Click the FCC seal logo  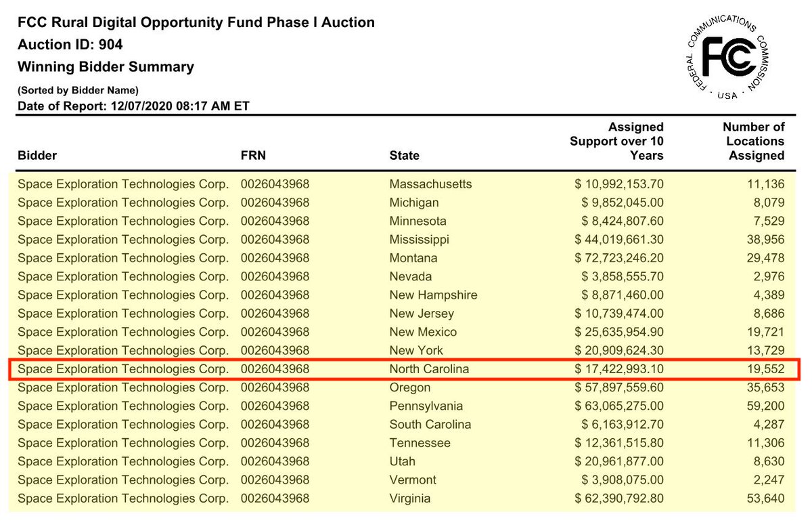[x=729, y=56]
